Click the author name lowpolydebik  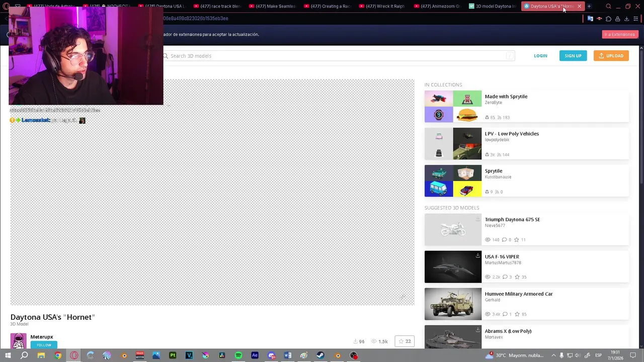tap(497, 140)
